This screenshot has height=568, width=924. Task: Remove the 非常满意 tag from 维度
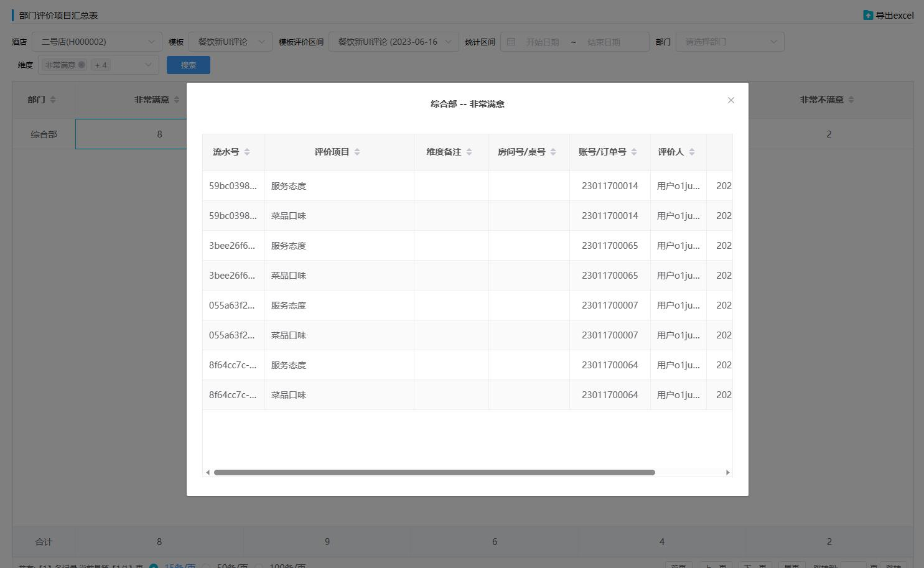tap(82, 65)
